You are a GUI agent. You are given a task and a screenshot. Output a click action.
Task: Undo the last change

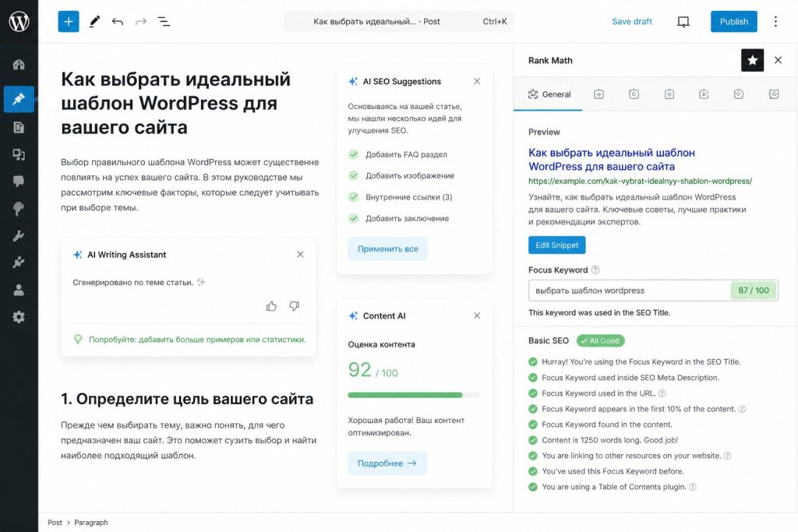click(118, 21)
